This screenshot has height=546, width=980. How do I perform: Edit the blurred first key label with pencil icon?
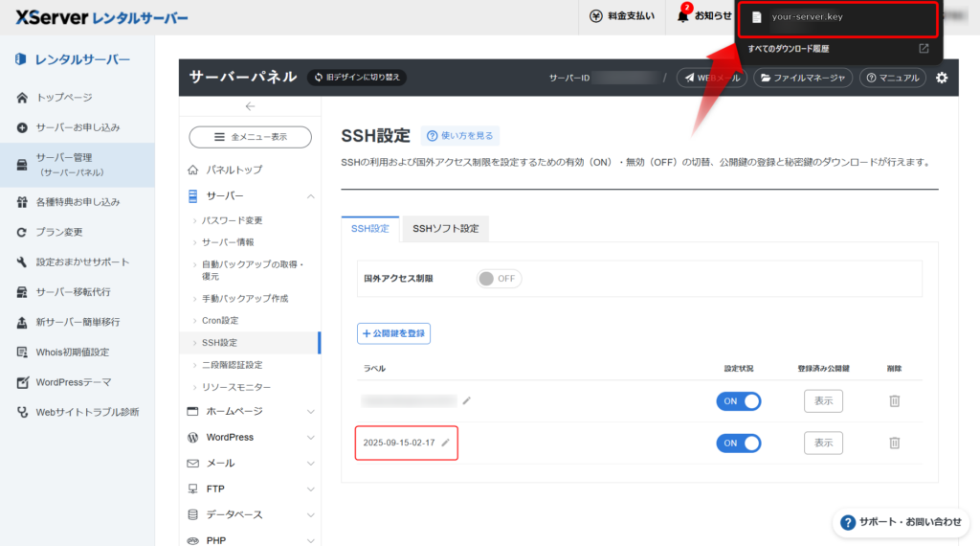pyautogui.click(x=467, y=400)
